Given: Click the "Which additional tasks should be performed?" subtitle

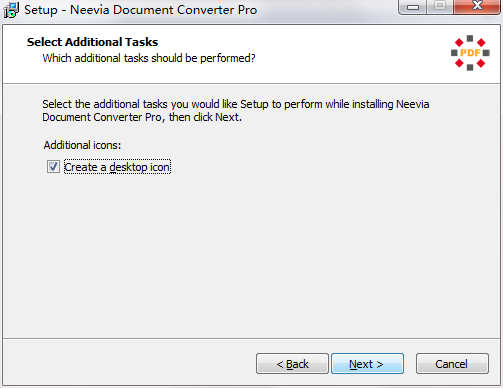Looking at the screenshot, I should pos(149,58).
